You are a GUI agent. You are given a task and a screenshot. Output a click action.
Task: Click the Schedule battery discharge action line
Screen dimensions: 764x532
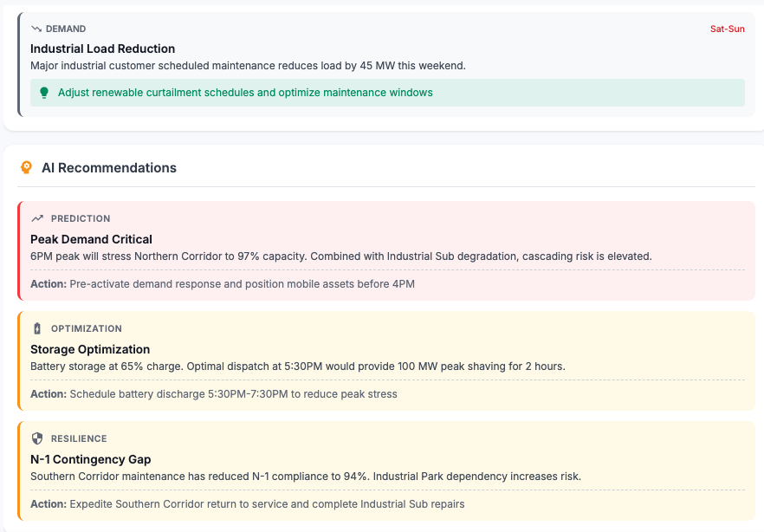(214, 394)
